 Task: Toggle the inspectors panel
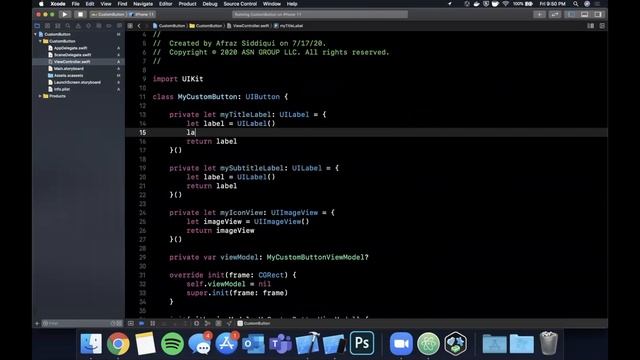pos(598,14)
